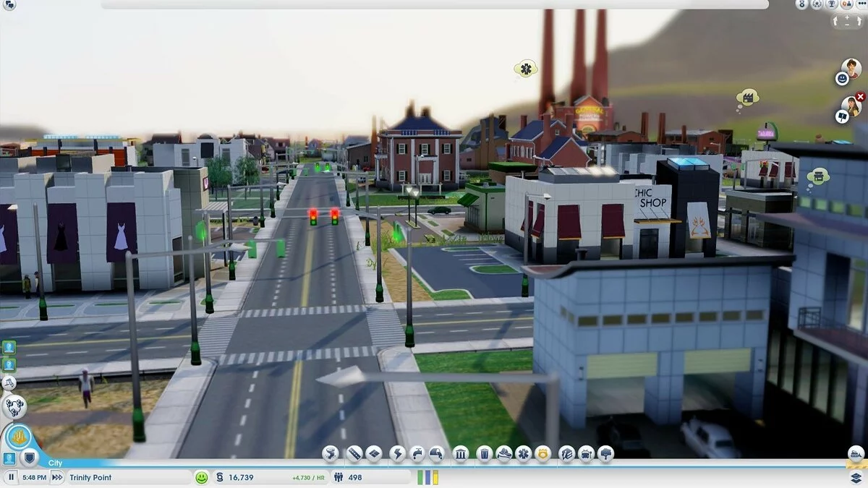Click the +4,730 / HR income value
Viewport: 868px width, 488px height.
310,478
